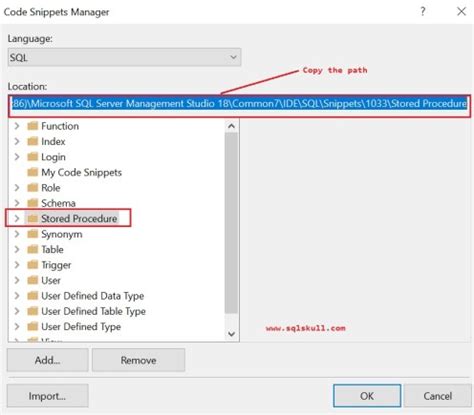
Task: Expand the Stored Procedure folder chevron
Action: pos(17,219)
